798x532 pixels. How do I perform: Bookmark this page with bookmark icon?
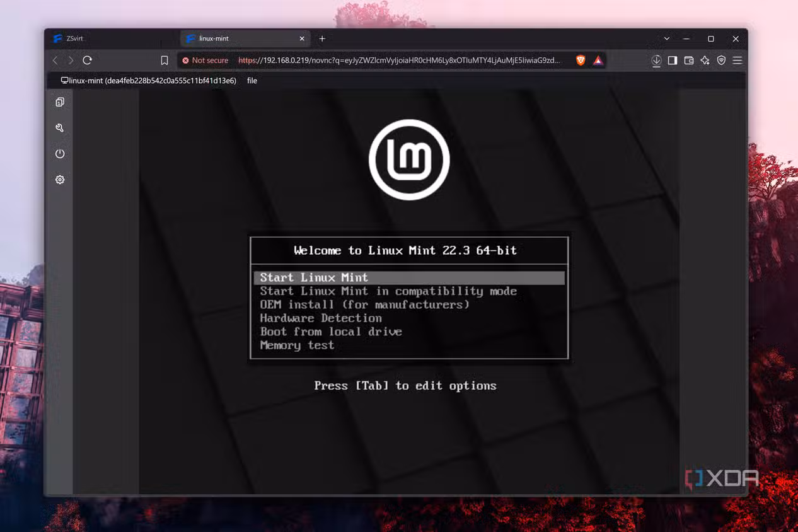tap(165, 61)
